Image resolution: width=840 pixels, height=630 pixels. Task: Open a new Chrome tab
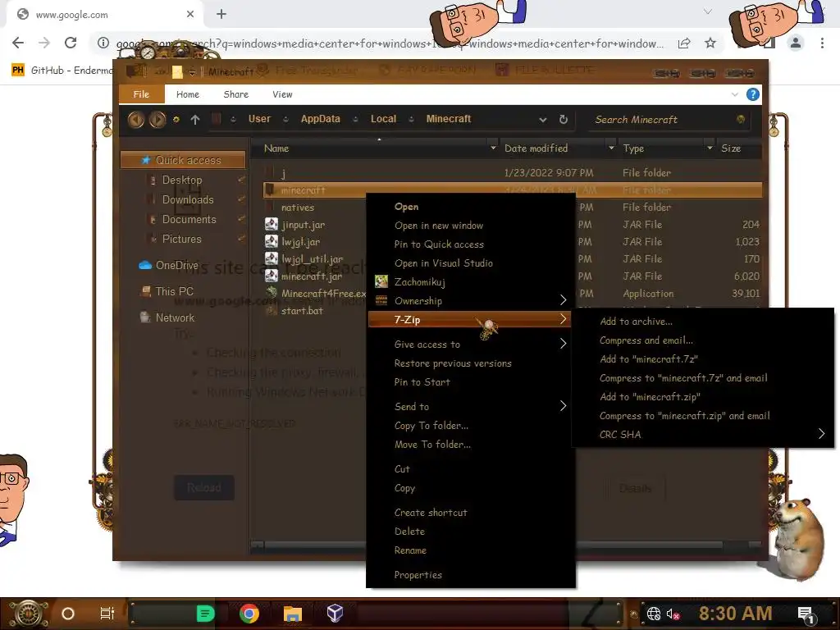[x=221, y=14]
